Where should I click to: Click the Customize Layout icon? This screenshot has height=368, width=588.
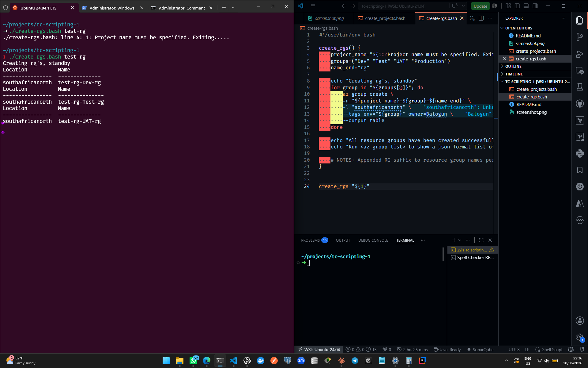click(x=508, y=6)
